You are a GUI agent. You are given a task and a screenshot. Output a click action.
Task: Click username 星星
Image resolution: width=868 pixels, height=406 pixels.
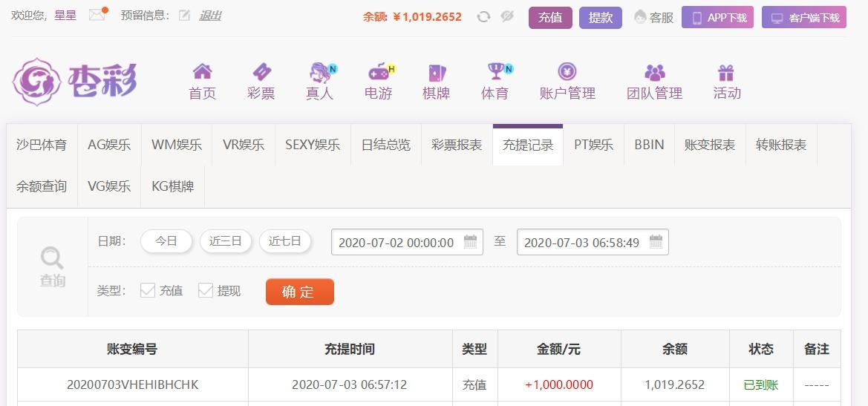[x=65, y=16]
